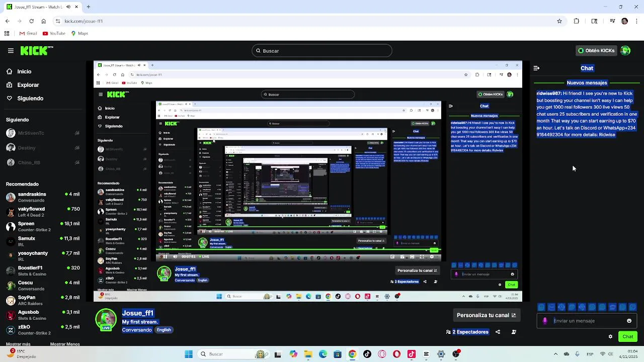
Task: Send message with green Chat button
Action: 628,337
